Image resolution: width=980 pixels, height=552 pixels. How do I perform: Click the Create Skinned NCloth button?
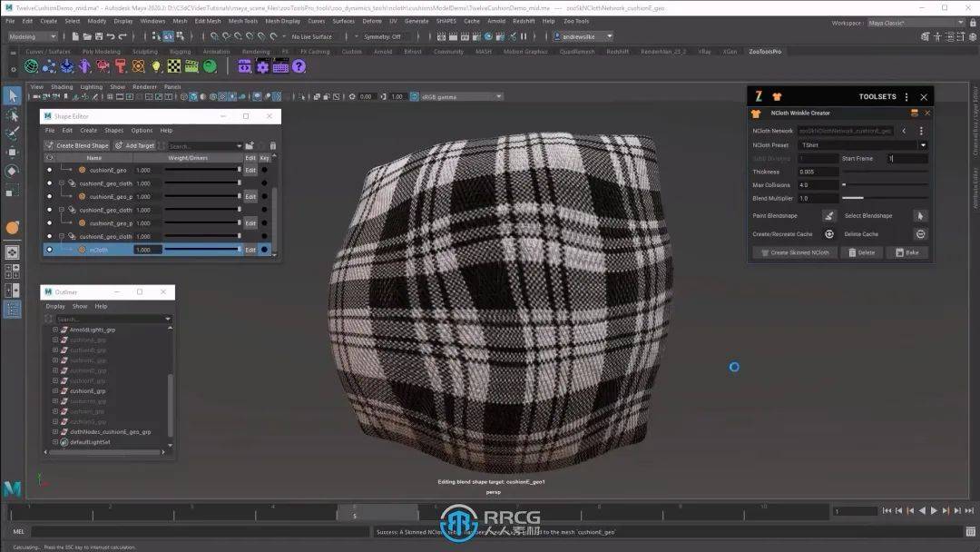point(795,252)
